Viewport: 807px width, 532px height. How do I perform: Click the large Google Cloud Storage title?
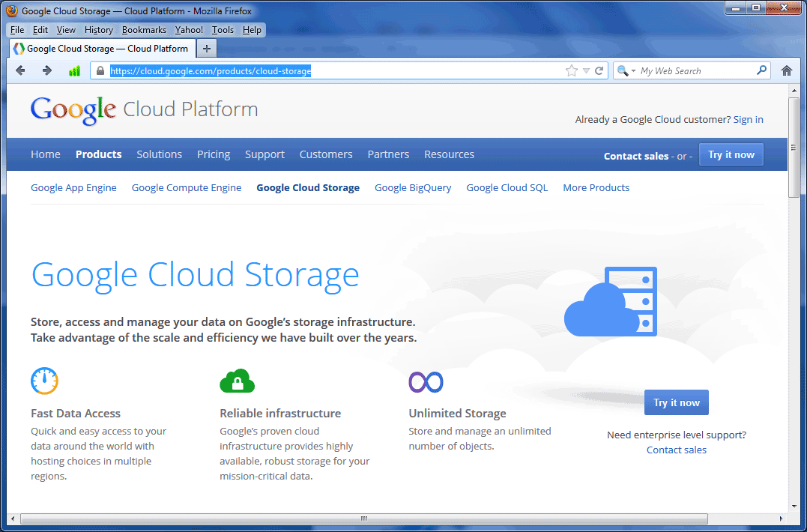pos(195,276)
